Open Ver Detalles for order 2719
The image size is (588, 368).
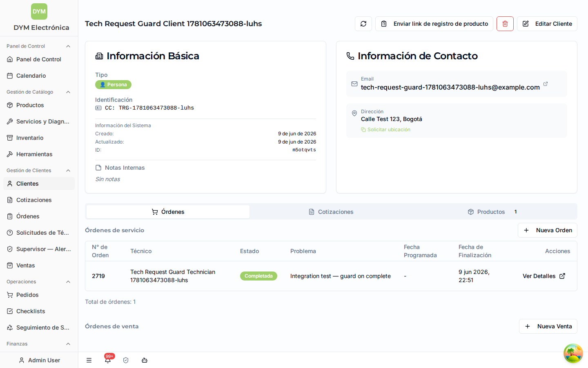click(x=544, y=276)
